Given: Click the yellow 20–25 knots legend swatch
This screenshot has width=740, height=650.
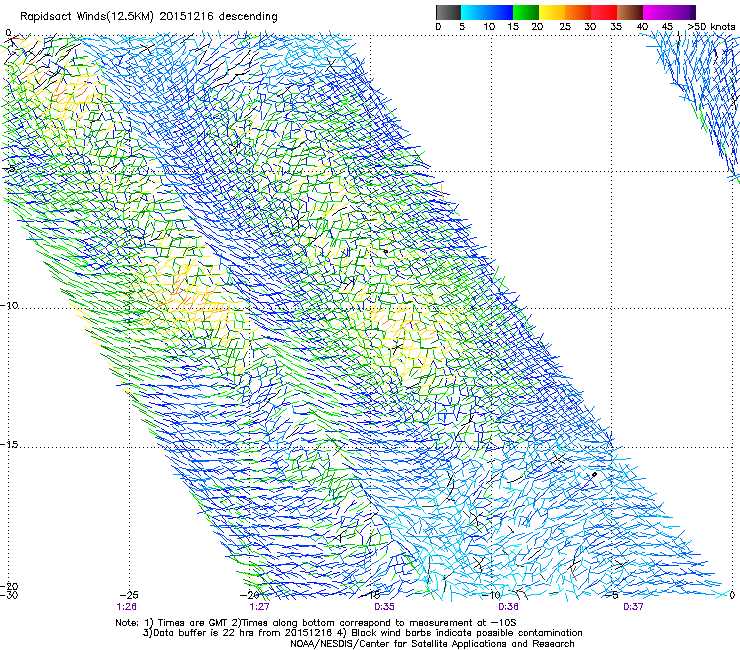Looking at the screenshot, I should [552, 12].
